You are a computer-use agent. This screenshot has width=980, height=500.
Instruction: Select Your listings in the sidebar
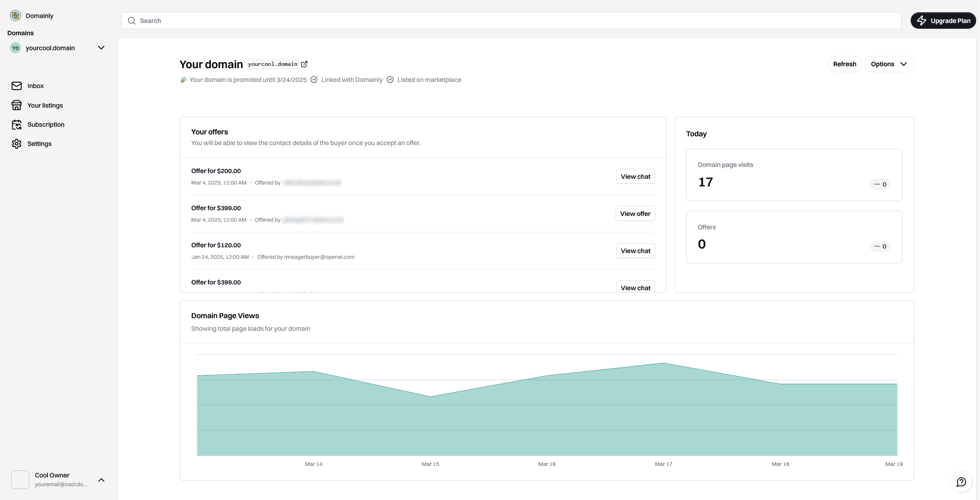45,105
